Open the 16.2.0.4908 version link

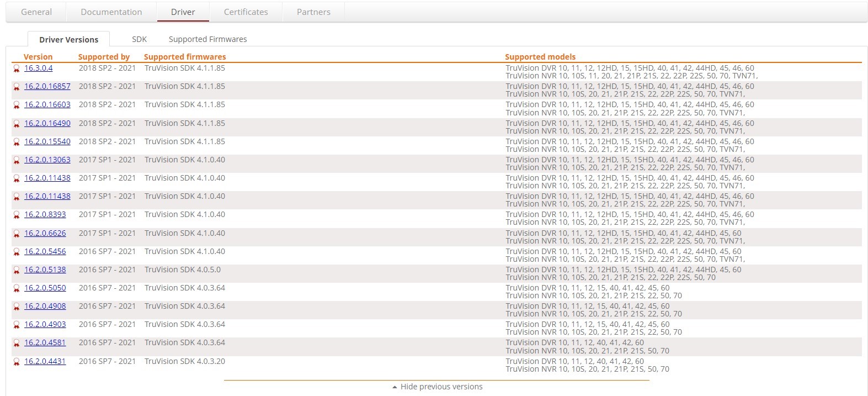tap(45, 306)
